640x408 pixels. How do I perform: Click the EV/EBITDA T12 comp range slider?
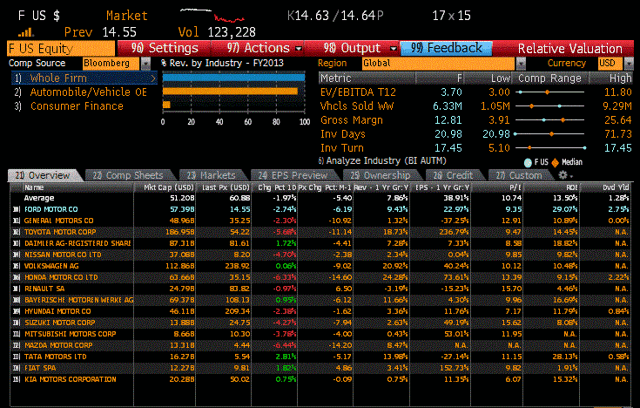point(550,92)
